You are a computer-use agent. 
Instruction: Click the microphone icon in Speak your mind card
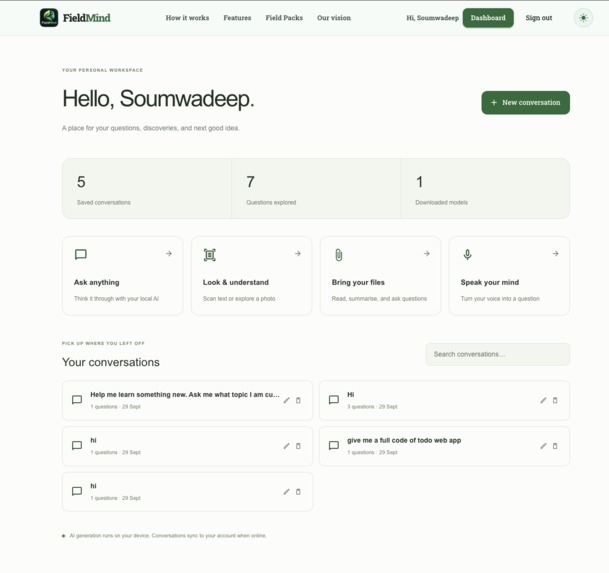click(x=468, y=254)
